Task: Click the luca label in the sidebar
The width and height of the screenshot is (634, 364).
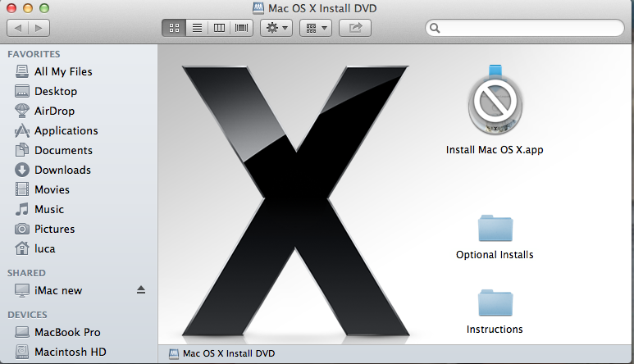Action: (45, 248)
